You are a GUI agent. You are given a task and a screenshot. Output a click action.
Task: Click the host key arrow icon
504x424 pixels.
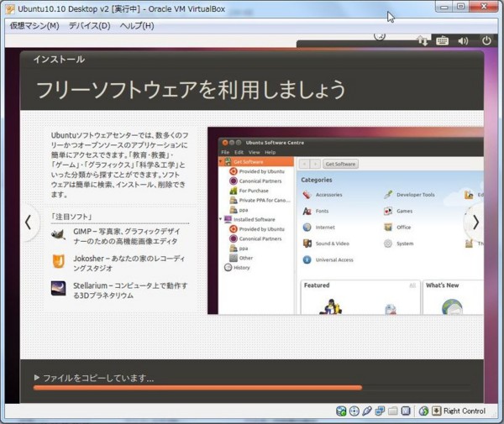pos(436,411)
